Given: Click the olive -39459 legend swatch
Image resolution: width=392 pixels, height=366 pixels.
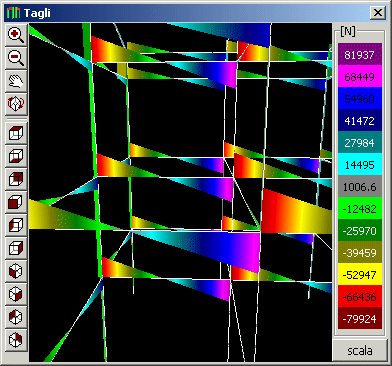Looking at the screenshot, I should click(360, 252).
